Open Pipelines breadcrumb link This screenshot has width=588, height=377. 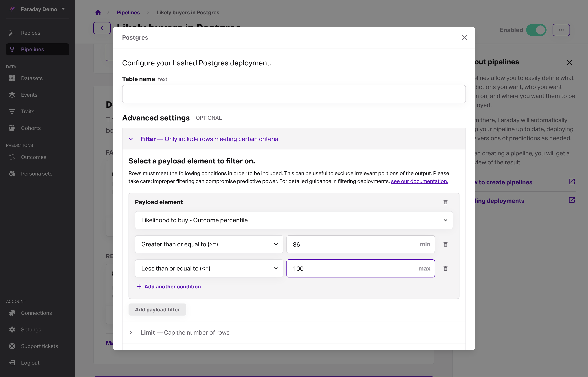tap(128, 12)
